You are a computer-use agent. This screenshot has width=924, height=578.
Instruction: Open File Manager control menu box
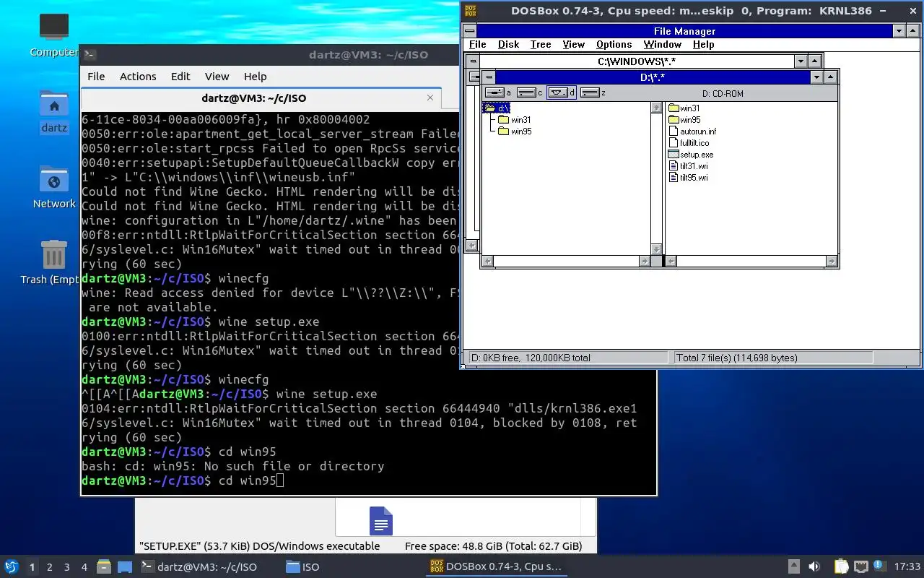coord(470,31)
